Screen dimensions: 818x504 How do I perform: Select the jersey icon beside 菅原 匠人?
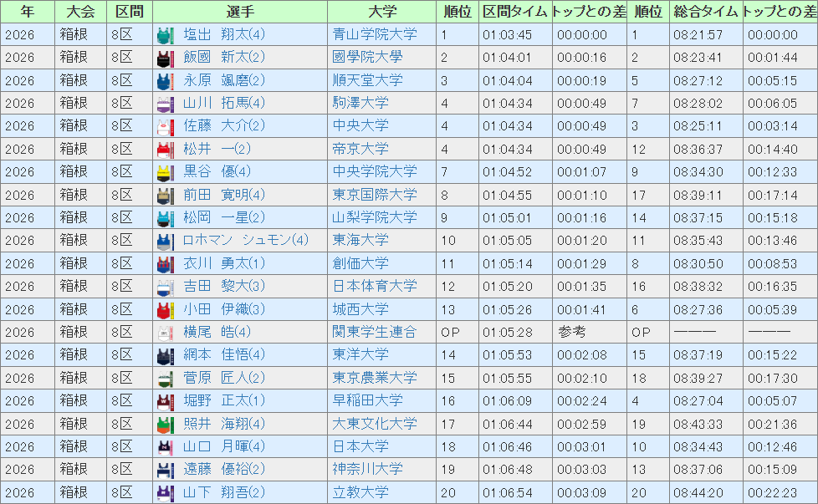[165, 379]
